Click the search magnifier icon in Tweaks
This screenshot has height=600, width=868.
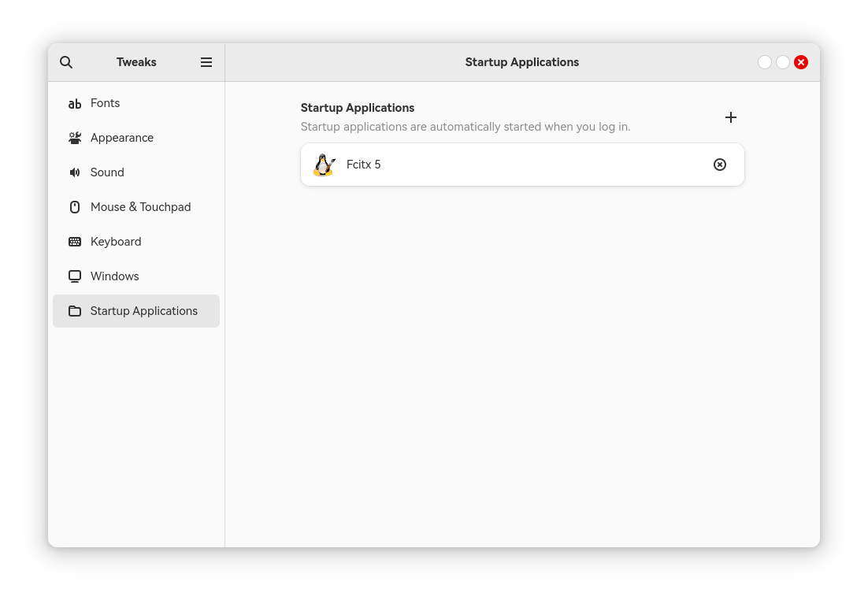pos(66,62)
